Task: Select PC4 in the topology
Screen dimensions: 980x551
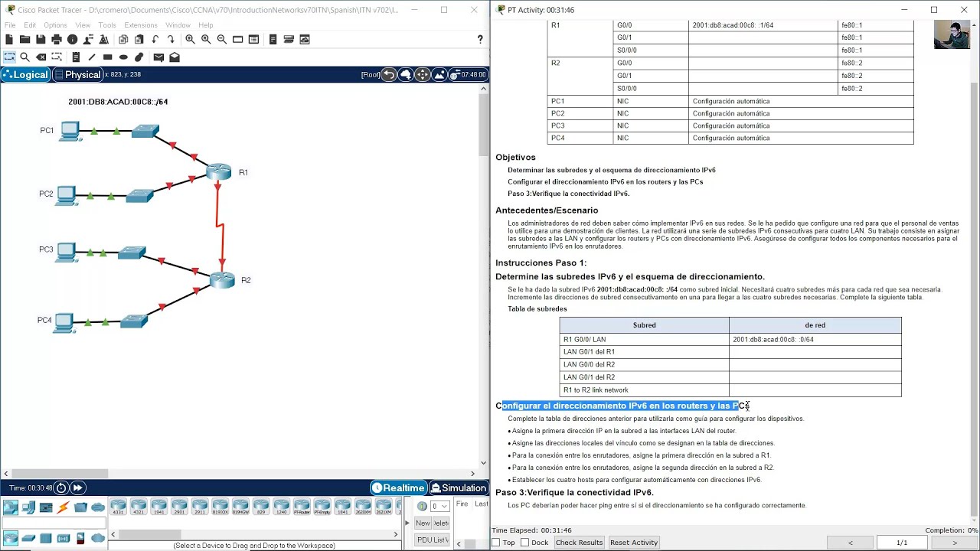Action: [x=64, y=322]
